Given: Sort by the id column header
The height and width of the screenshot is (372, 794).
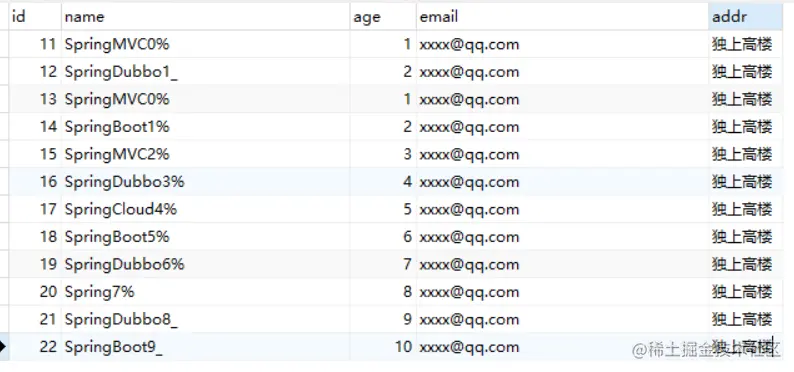Looking at the screenshot, I should (x=35, y=17).
